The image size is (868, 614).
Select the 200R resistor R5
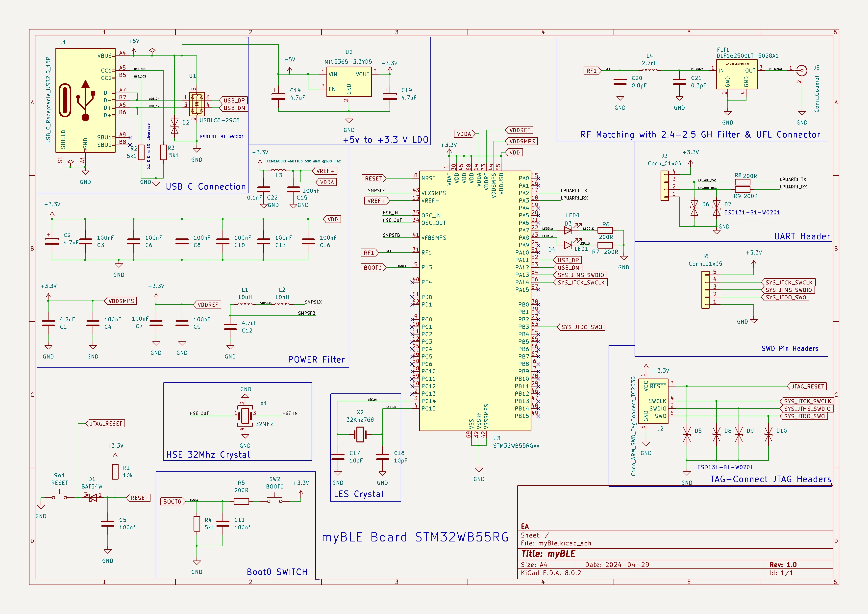241,501
